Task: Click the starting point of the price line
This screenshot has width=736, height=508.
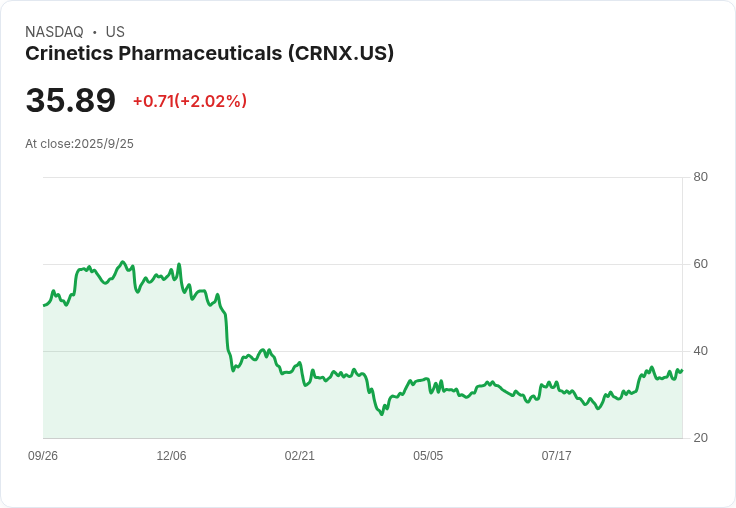Action: click(x=44, y=305)
